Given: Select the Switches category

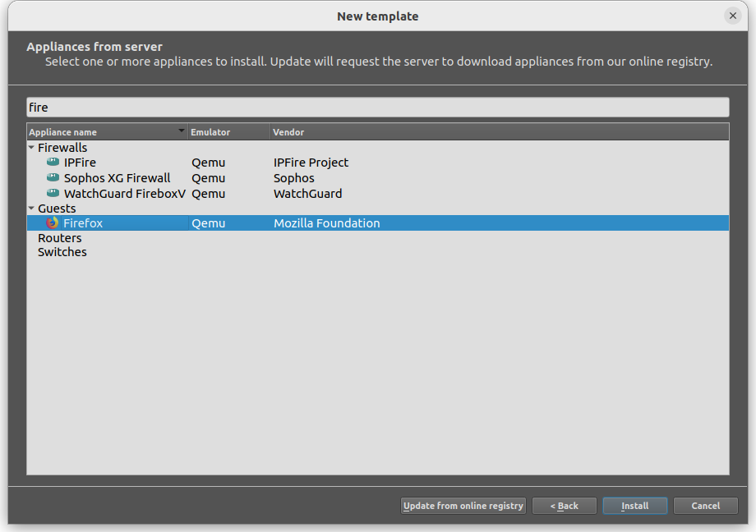Looking at the screenshot, I should [x=62, y=252].
